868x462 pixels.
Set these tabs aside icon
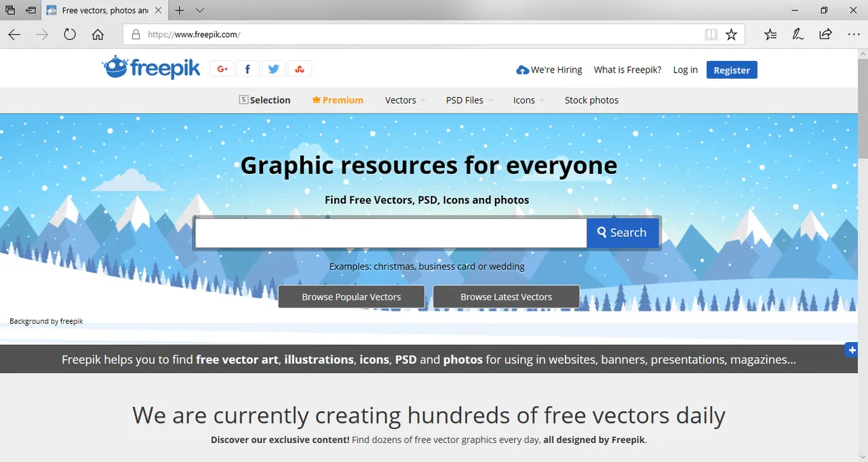(x=31, y=10)
